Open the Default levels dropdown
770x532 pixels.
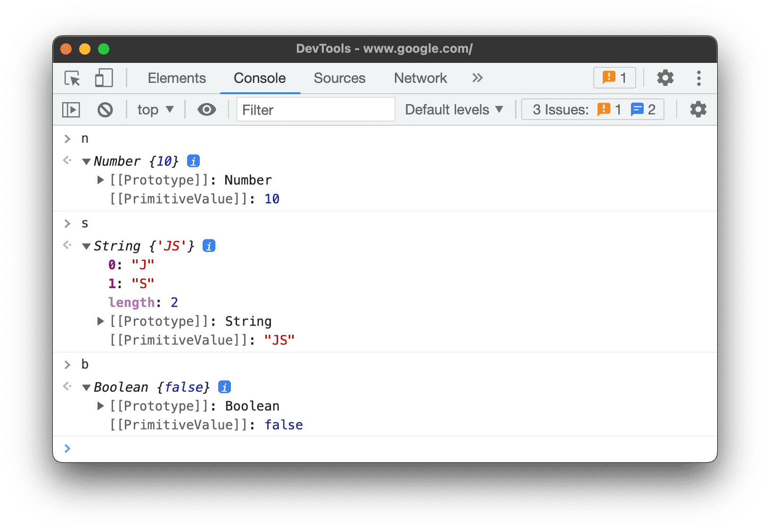tap(454, 110)
